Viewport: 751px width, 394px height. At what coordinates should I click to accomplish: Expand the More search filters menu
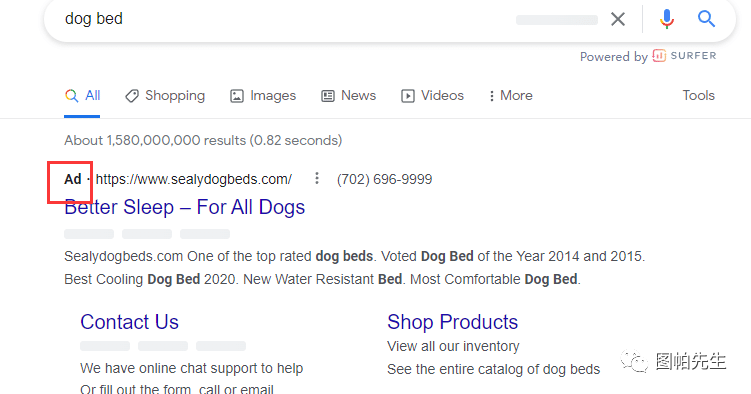click(511, 96)
